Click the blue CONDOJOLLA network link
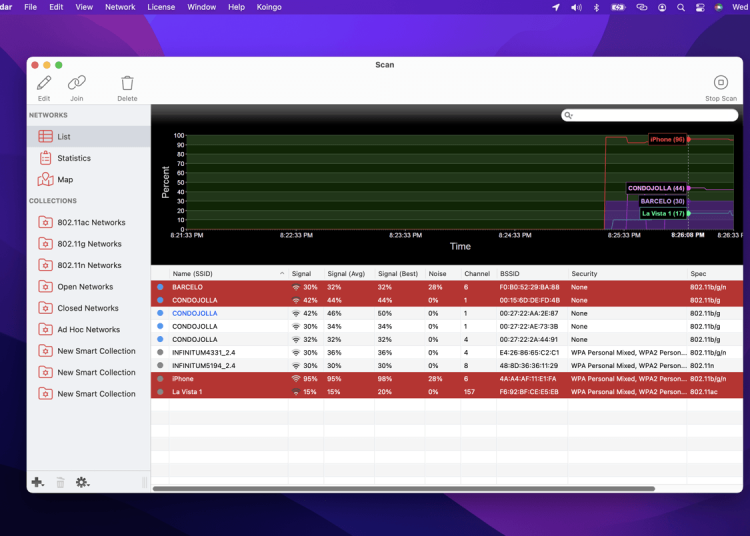750x536 pixels. click(x=194, y=313)
